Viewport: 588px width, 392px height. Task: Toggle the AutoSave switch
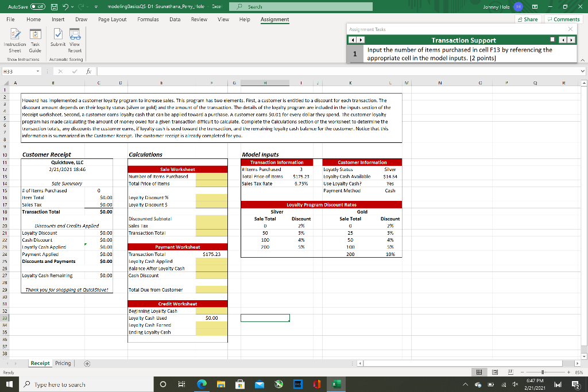tap(37, 7)
